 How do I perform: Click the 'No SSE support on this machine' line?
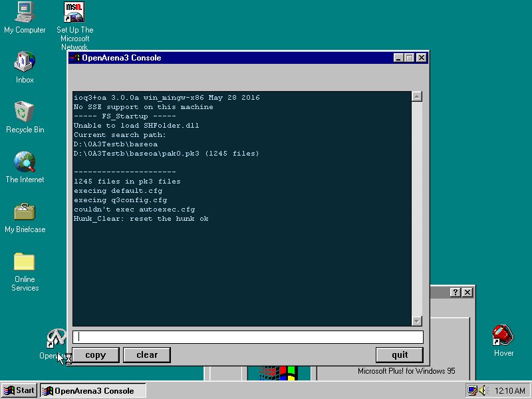tap(144, 107)
